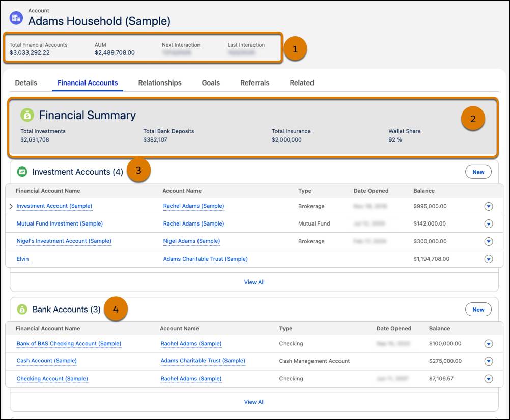The image size is (510, 420).
Task: Open actions menu for Mutual Fund Investment row
Action: point(488,223)
